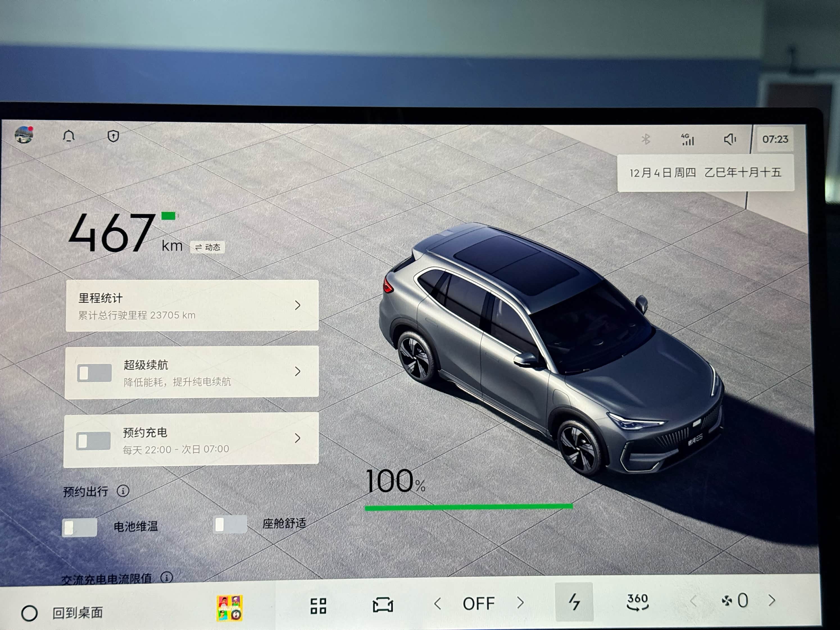The width and height of the screenshot is (840, 630).
Task: Enable the 超级续航 toggle
Action: [94, 373]
